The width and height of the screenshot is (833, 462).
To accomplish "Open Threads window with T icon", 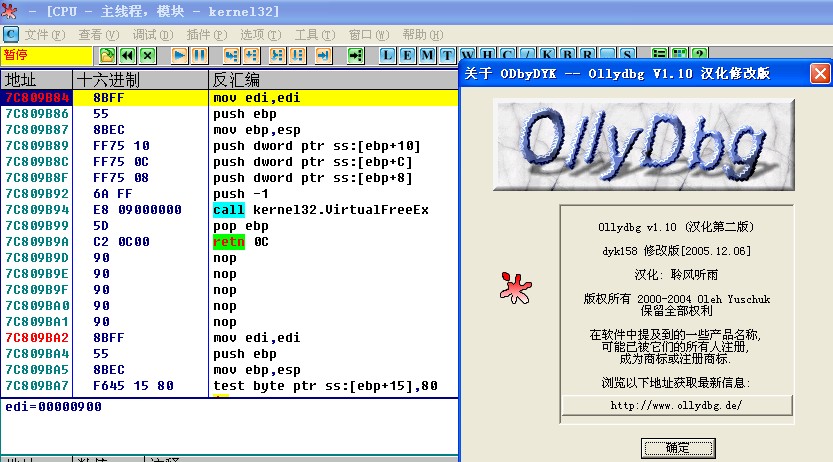I will tap(447, 55).
